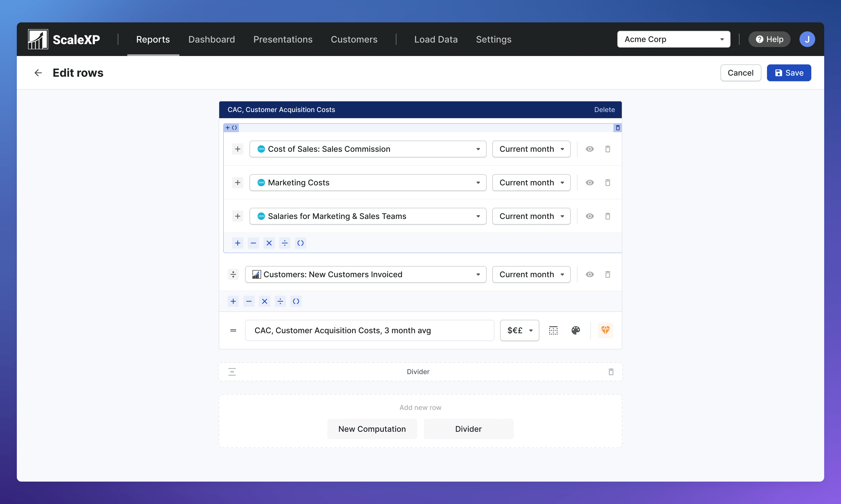Delete the Marketing Costs row via trash icon
Viewport: 841px width, 504px height.
point(607,183)
